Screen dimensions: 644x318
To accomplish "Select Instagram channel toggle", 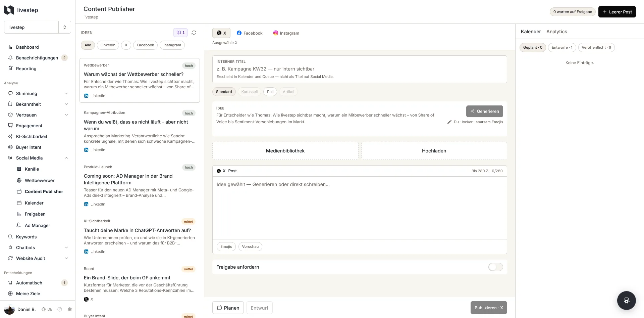I will pyautogui.click(x=286, y=33).
